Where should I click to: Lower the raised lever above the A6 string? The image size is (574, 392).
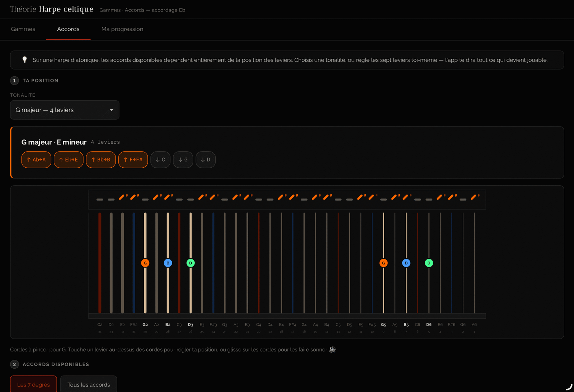pyautogui.click(x=474, y=197)
